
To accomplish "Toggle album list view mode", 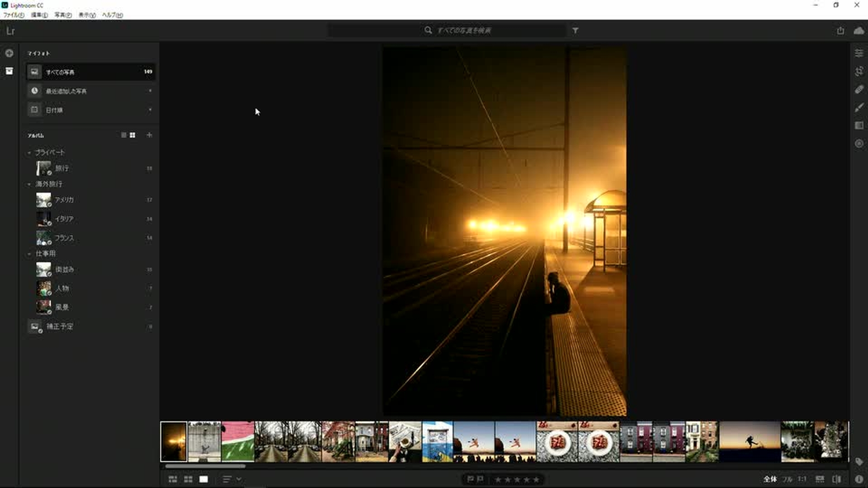I will click(123, 135).
